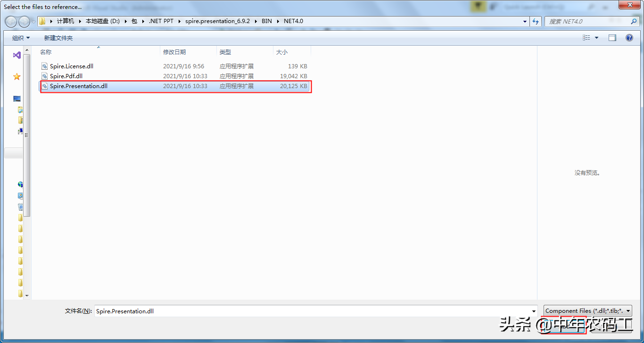Expand the breadcrumb arrow after 本地磁盘 (D:)
Viewport: 644px width, 343px height.
[125, 21]
